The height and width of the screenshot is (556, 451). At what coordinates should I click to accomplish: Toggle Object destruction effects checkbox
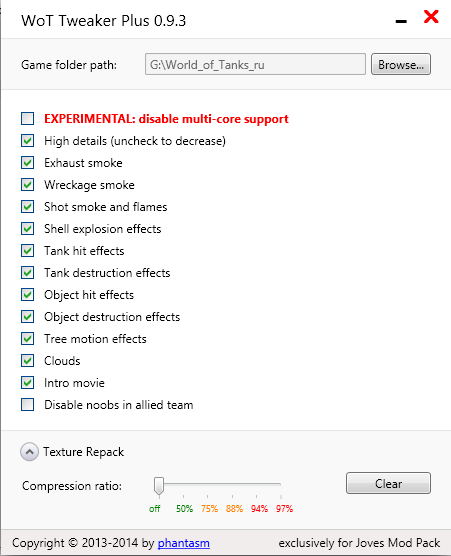pos(28,317)
